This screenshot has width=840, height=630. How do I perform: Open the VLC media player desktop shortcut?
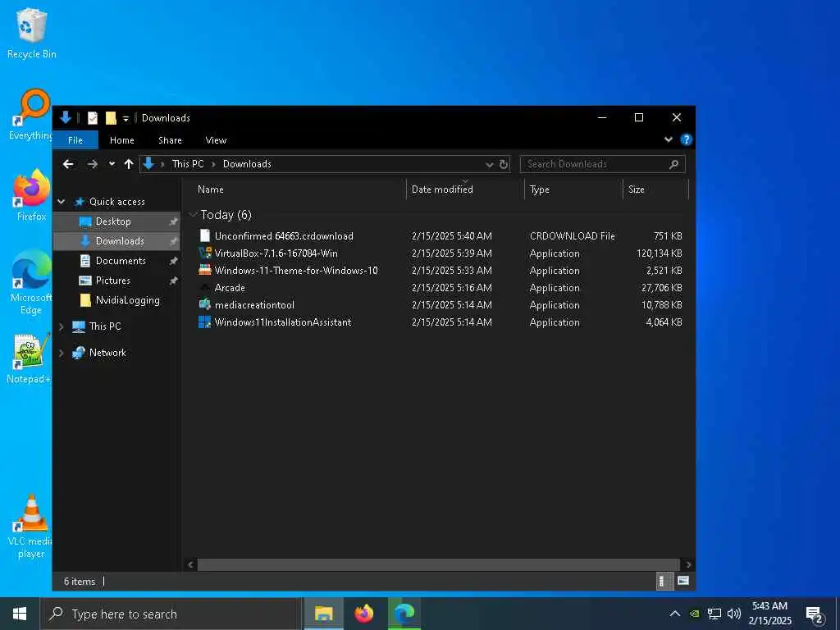coord(30,526)
